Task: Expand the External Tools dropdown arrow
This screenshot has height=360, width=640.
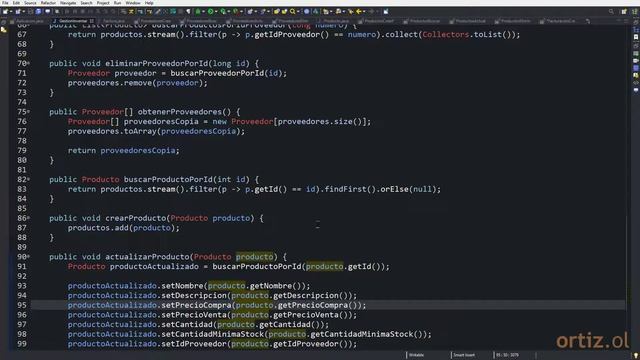Action: pyautogui.click(x=242, y=11)
